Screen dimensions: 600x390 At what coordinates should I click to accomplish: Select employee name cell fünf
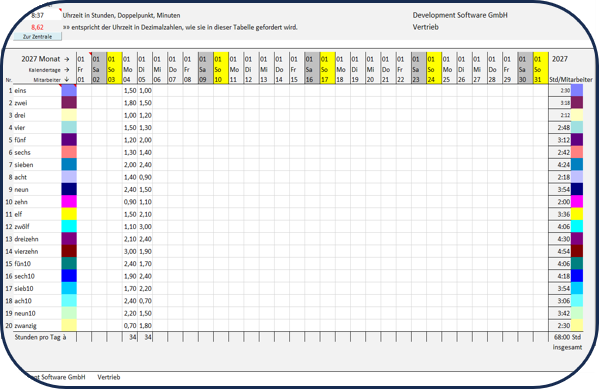click(38, 140)
